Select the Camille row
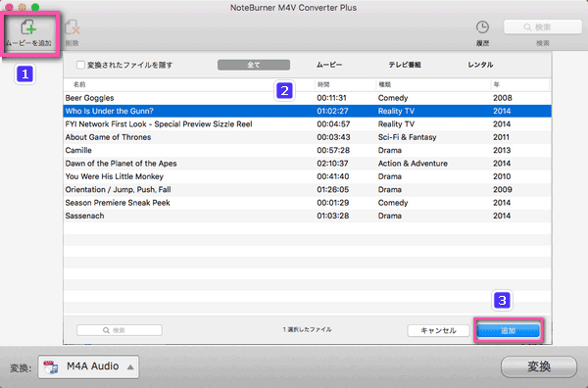 coord(307,151)
